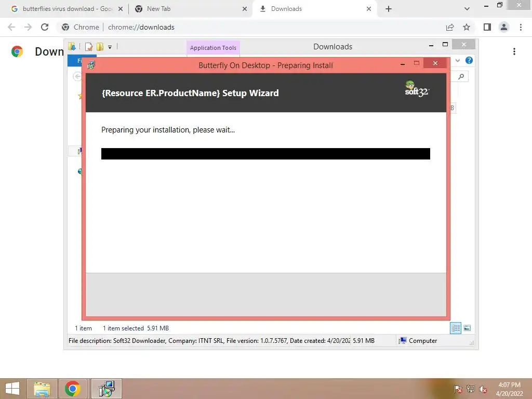Open the taskbar clock 4:07 PM
The image size is (532, 399).
509,389
